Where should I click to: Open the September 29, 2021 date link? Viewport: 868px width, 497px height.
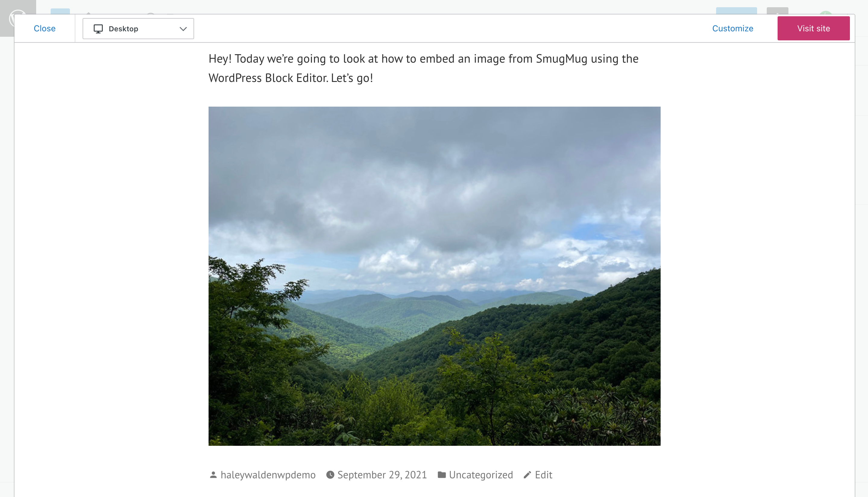(x=382, y=475)
